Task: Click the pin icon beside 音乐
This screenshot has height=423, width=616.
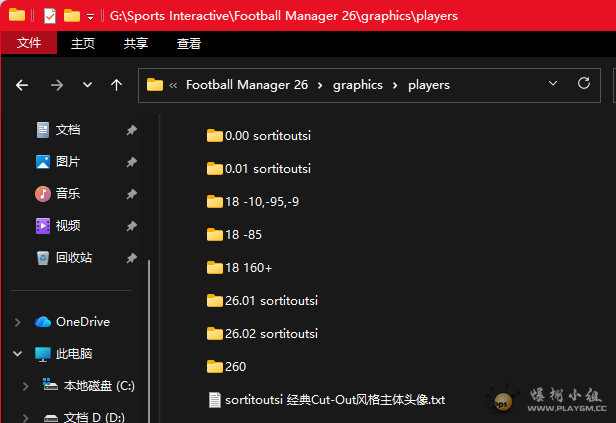Action: 132,194
